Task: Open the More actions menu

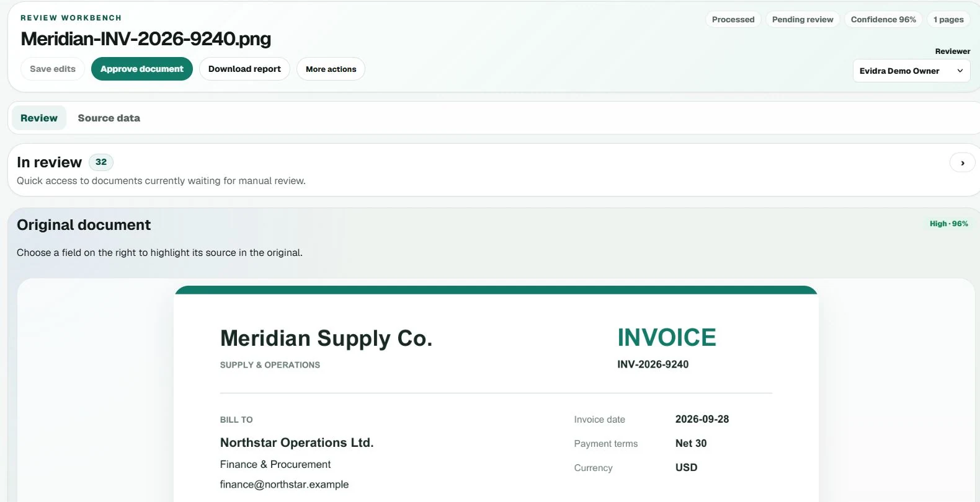Action: 331,69
